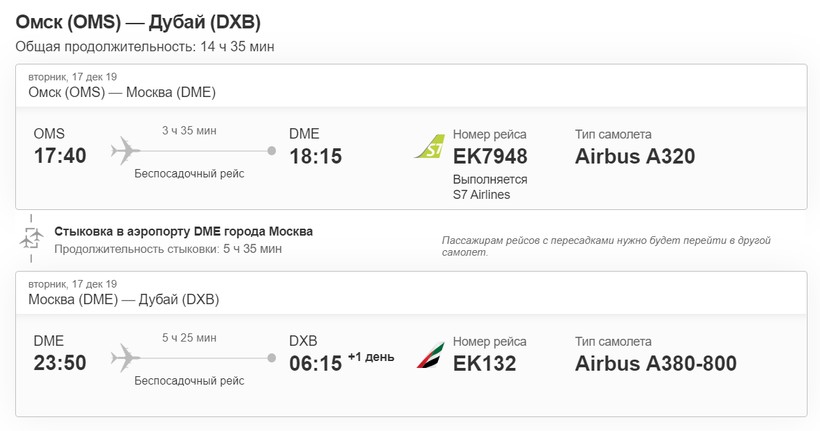Click the airplane icon on OMS–DME segment

pyautogui.click(x=125, y=150)
